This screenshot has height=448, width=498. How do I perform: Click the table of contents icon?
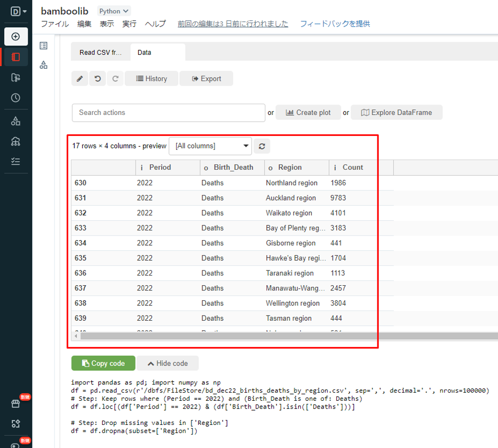pyautogui.click(x=44, y=46)
